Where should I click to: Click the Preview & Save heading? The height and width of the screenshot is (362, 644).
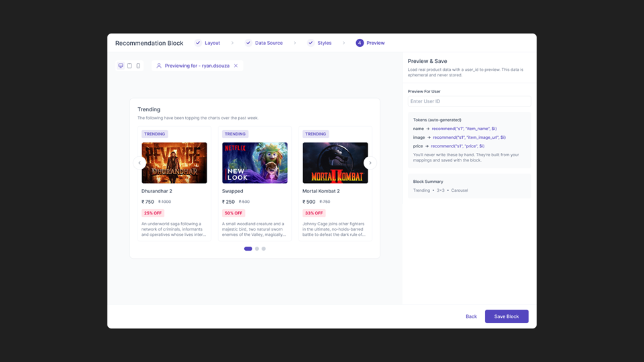[x=427, y=61]
